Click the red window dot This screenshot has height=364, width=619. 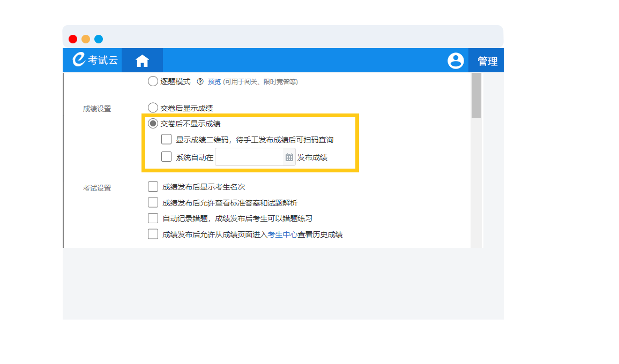click(73, 39)
